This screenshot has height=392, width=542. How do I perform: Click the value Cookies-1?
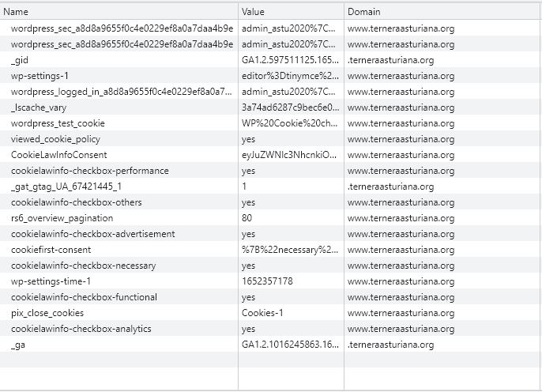coord(262,313)
